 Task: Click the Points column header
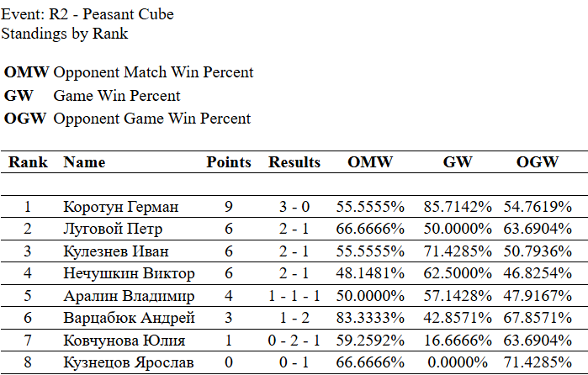click(229, 162)
